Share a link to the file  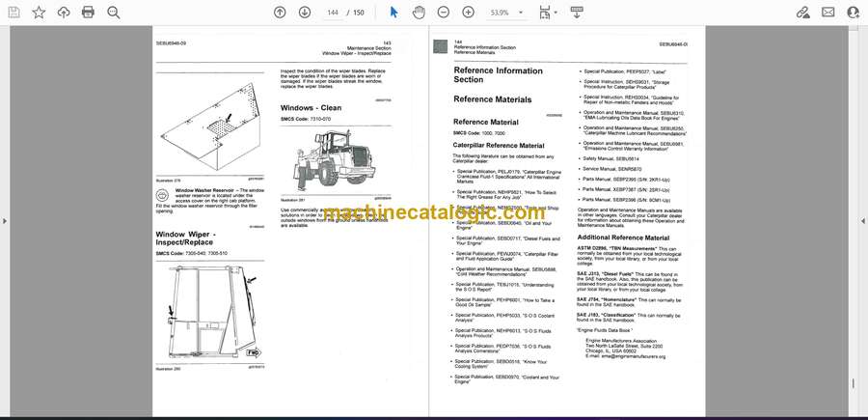pos(802,13)
